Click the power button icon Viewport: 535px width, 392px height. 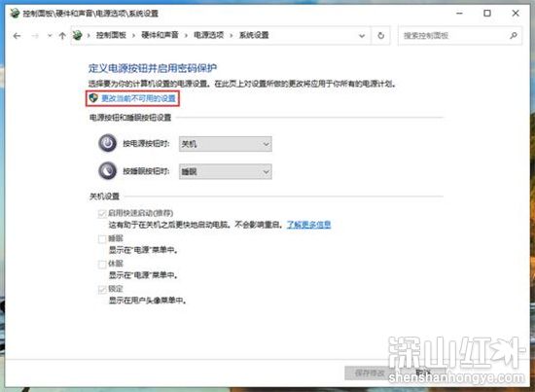tap(107, 143)
